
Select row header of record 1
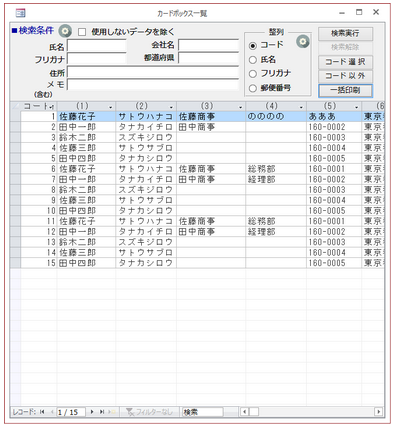pos(15,116)
